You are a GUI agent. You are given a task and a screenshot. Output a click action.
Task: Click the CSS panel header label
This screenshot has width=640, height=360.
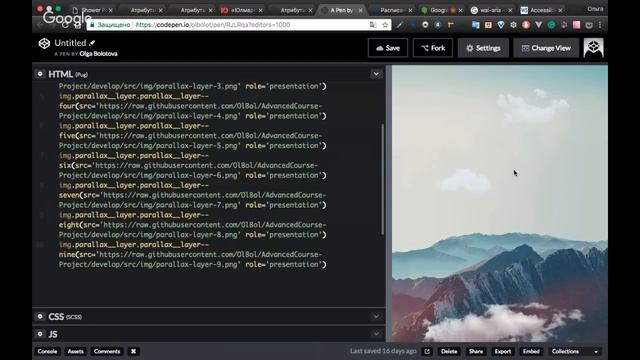pyautogui.click(x=65, y=316)
